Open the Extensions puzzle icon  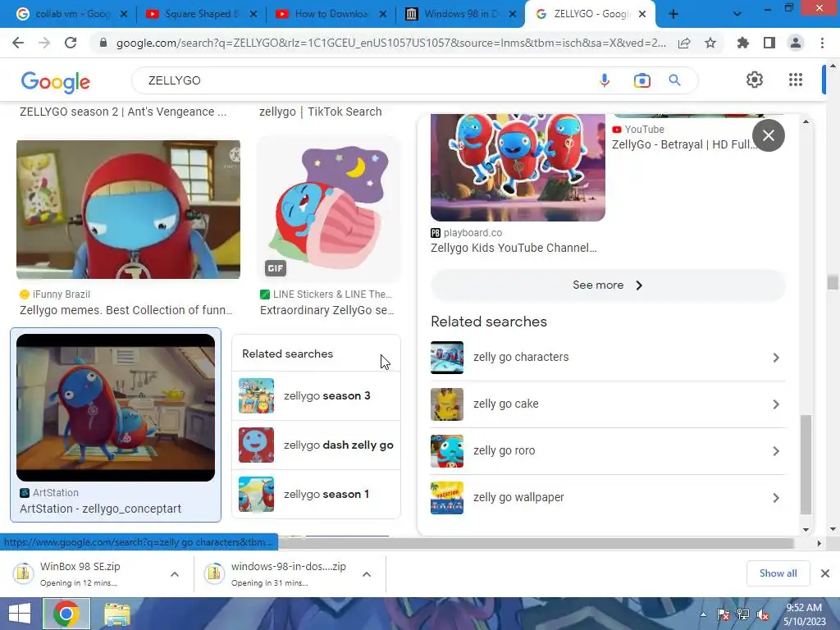coord(742,43)
